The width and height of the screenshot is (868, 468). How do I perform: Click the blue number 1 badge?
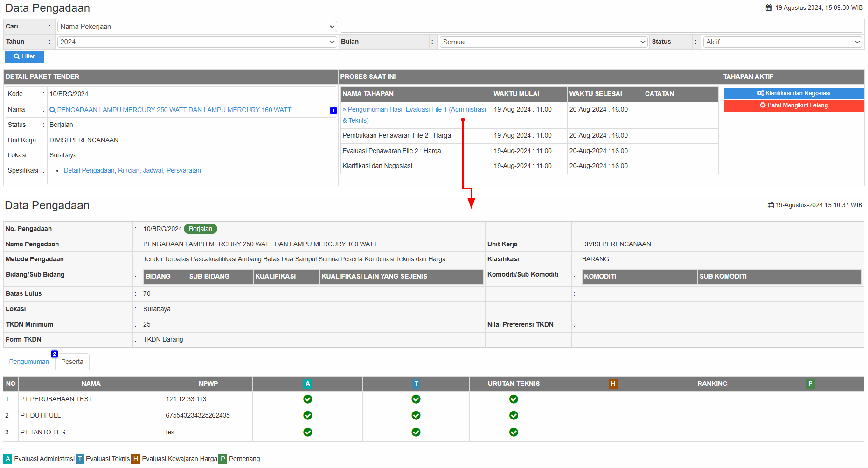pos(333,111)
